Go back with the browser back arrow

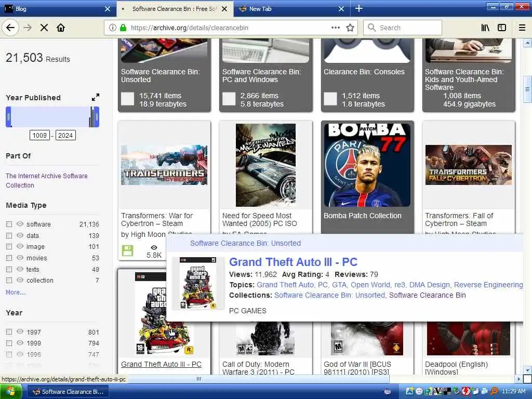[10, 28]
